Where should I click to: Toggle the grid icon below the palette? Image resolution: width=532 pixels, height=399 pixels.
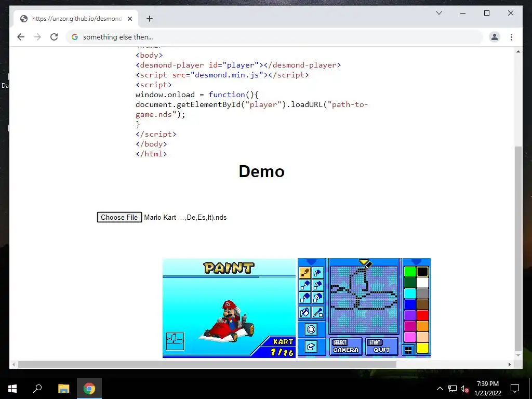pos(408,350)
